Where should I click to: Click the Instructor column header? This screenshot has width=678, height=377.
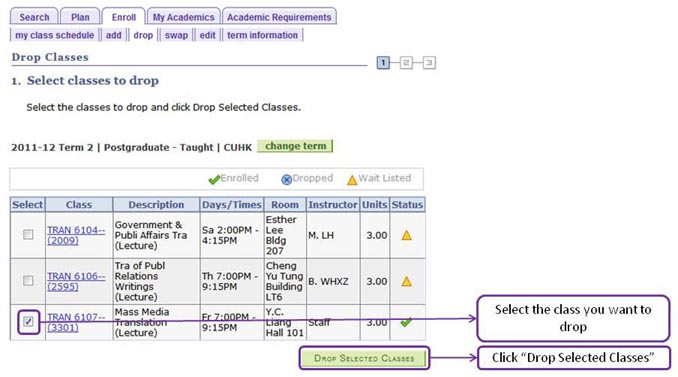[x=333, y=204]
